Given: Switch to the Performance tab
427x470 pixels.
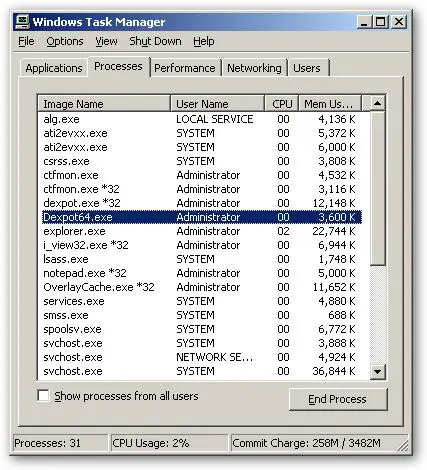Looking at the screenshot, I should (185, 68).
